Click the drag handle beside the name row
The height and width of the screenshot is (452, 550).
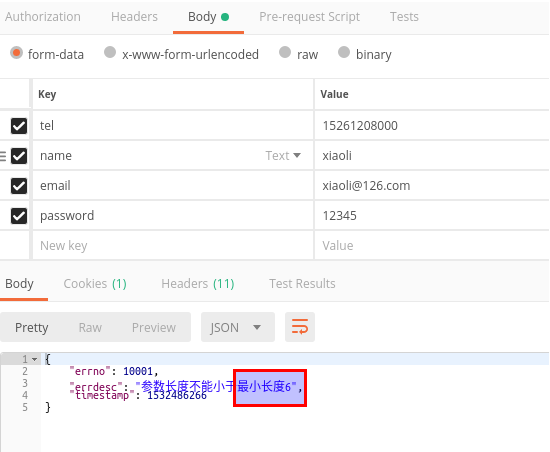click(x=3, y=156)
